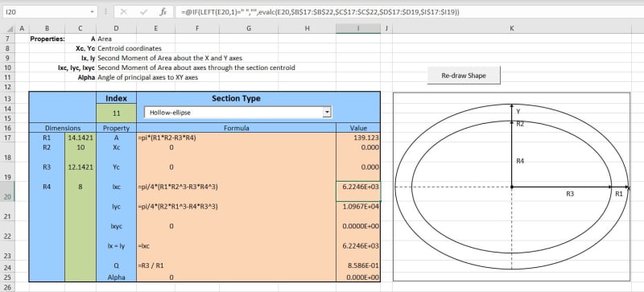Screen dimensions: 644x292
Task: Select column E header
Action: tap(156, 28)
